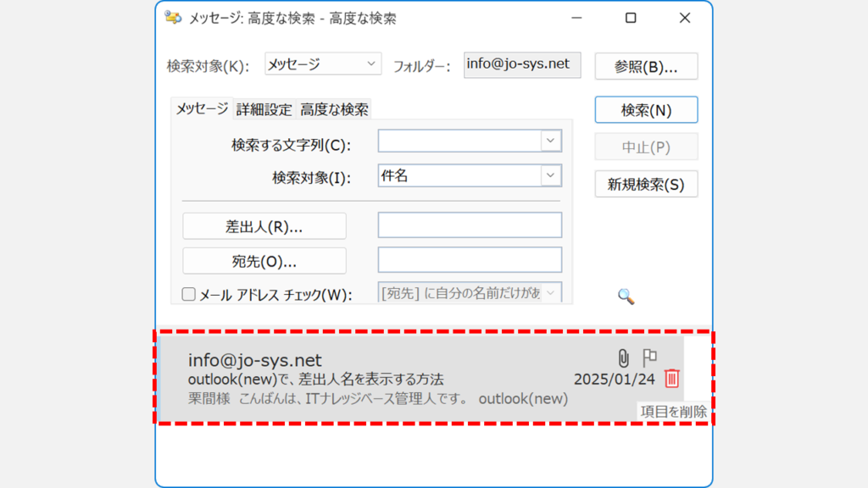Click the フォルダー info@jo-sys.net field
Image resolution: width=868 pixels, height=488 pixels.
coord(522,64)
